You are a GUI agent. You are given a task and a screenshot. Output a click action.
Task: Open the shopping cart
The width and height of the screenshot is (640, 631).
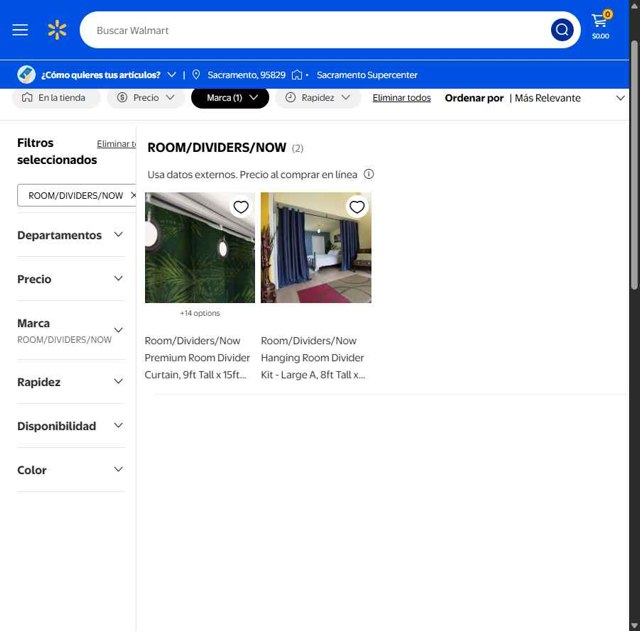click(600, 26)
